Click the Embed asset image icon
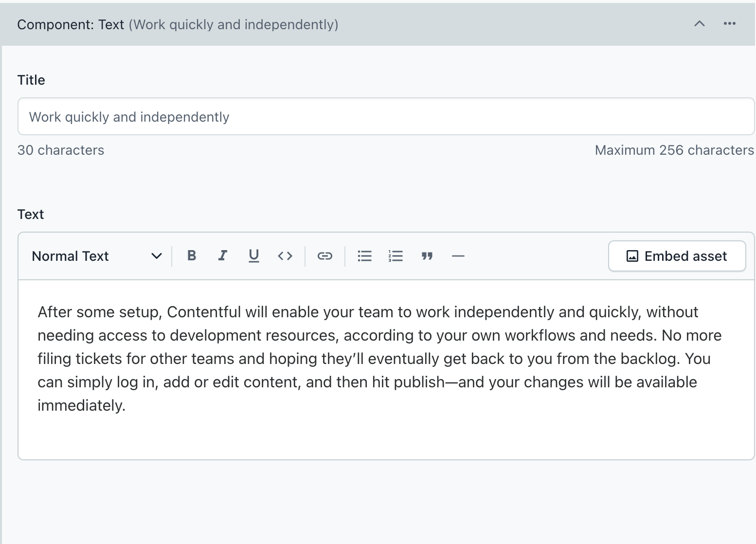756x544 pixels. click(x=632, y=255)
